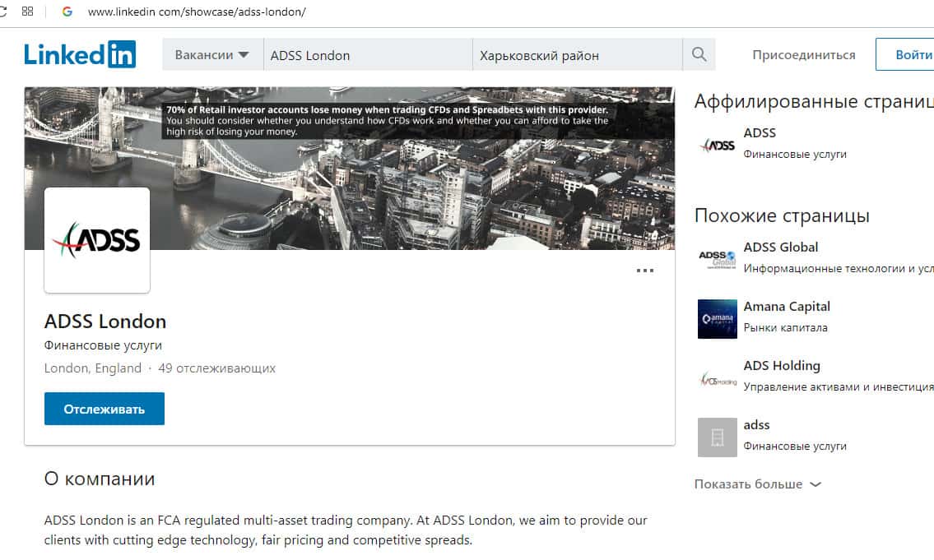Click the Рынки капитала text under Amana Capital
The height and width of the screenshot is (560, 934).
(786, 328)
